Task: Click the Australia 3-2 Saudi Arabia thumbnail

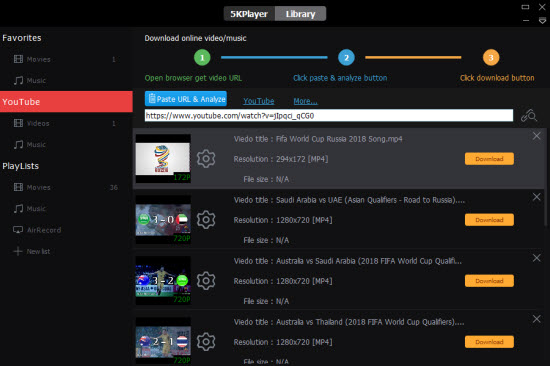Action: [163, 281]
